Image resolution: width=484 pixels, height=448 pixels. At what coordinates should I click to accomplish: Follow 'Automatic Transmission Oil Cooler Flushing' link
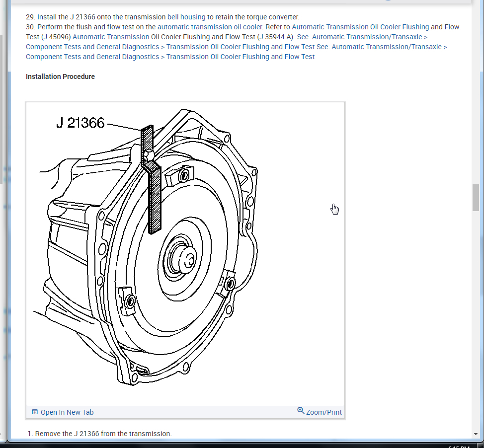point(360,27)
